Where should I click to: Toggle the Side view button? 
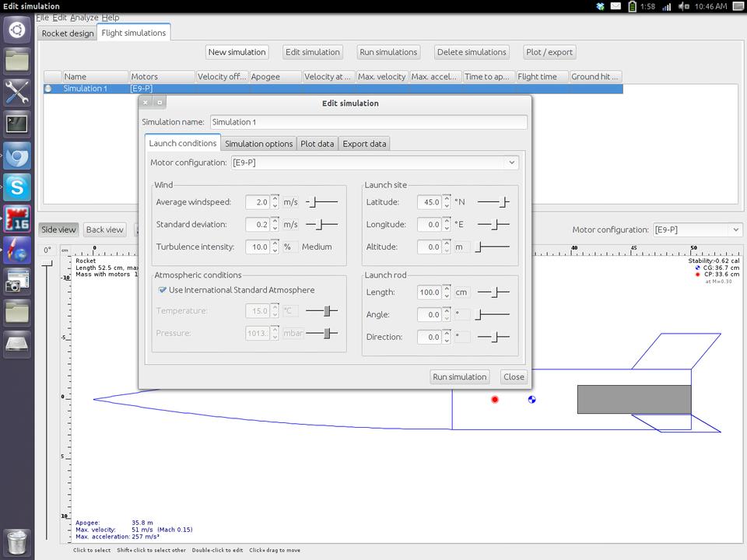pyautogui.click(x=58, y=229)
